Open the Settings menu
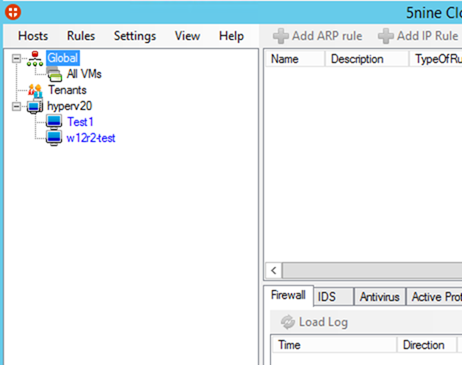 [135, 36]
